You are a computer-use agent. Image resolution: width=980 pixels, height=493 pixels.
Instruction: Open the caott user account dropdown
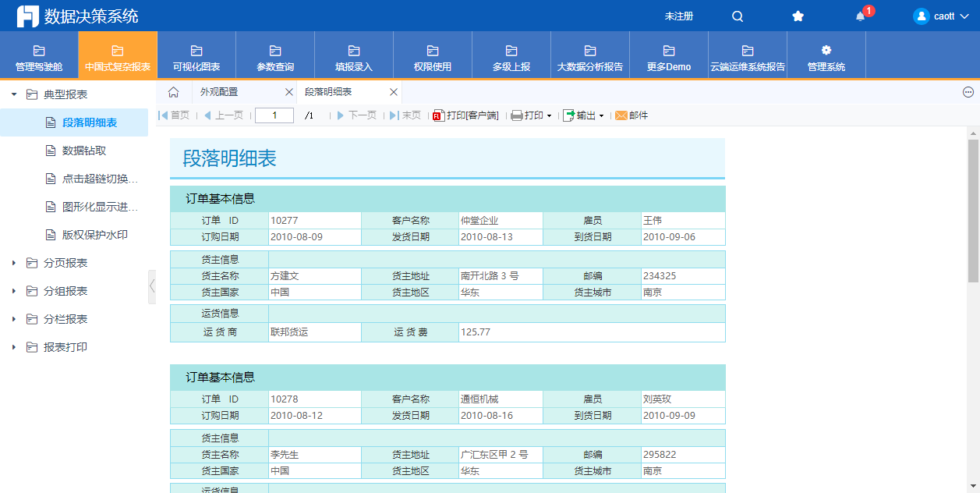tap(944, 16)
